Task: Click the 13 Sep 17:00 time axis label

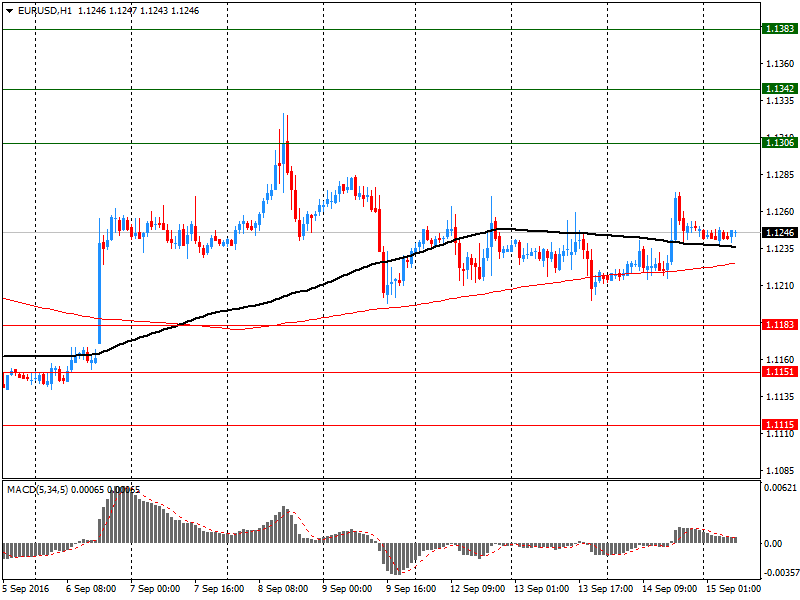Action: [x=606, y=589]
